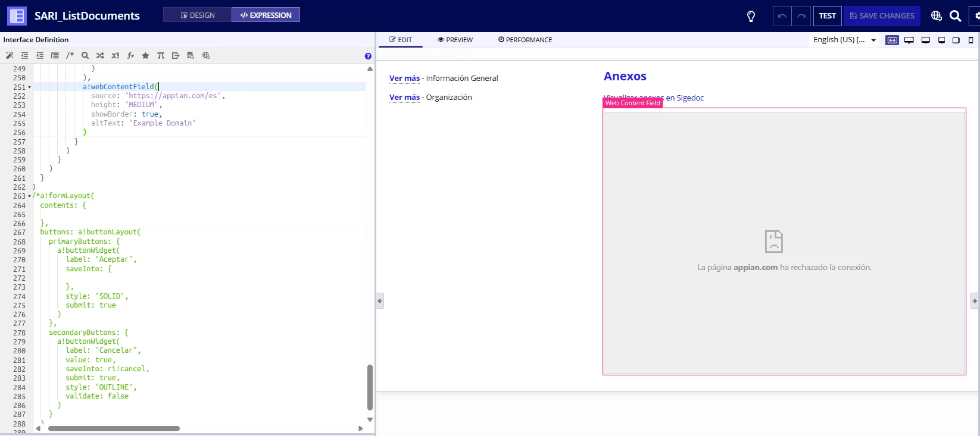The height and width of the screenshot is (436, 980).
Task: Toggle comment with the /* icon
Action: tap(70, 55)
